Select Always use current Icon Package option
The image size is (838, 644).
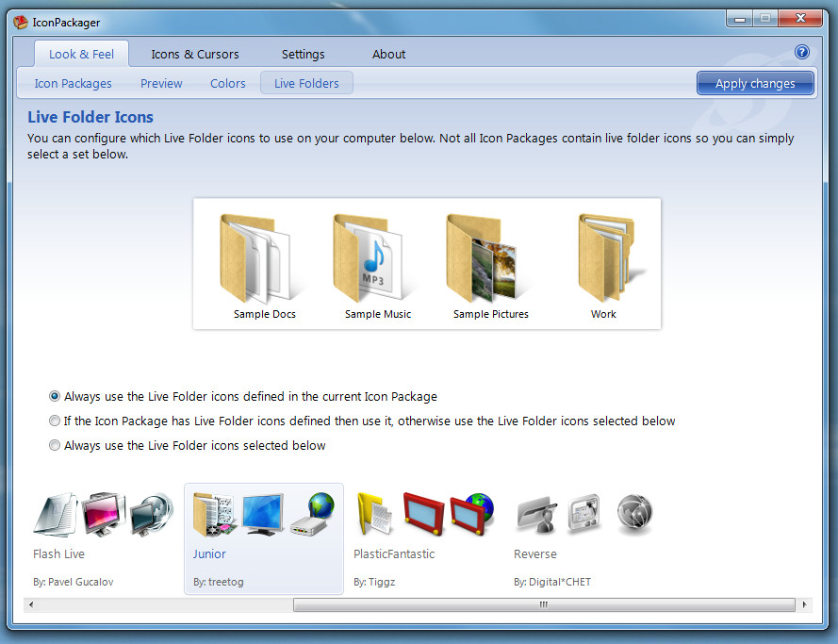54,396
